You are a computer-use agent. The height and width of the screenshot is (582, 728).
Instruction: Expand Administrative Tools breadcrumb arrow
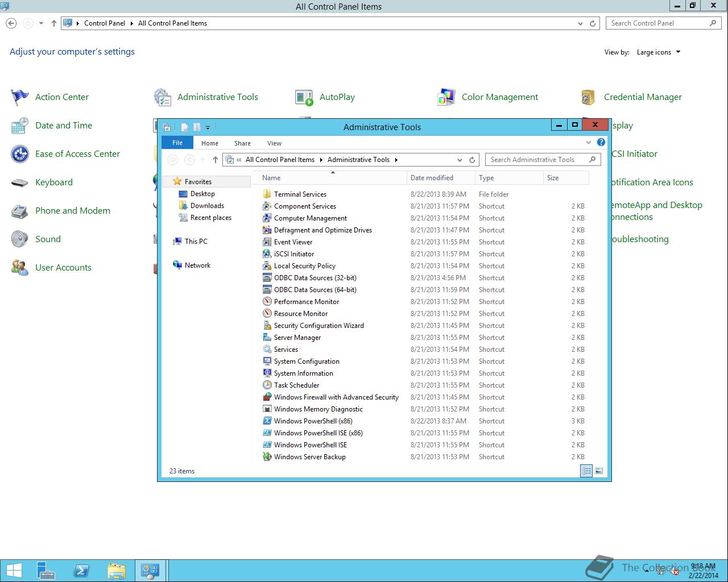[x=396, y=160]
